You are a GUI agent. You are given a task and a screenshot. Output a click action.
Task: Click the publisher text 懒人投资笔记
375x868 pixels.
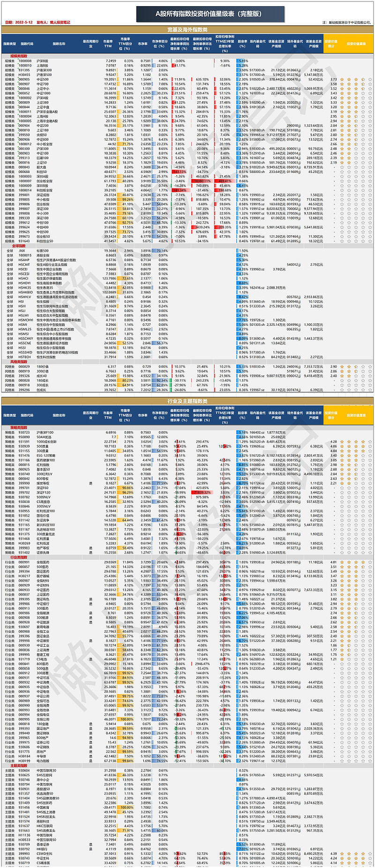coord(60,22)
